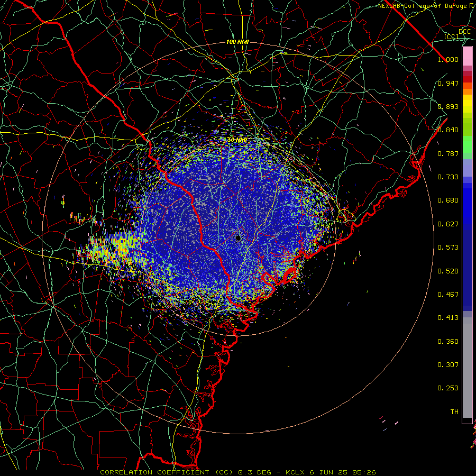
Task: Click the 0.680 scale value
Action: click(448, 200)
